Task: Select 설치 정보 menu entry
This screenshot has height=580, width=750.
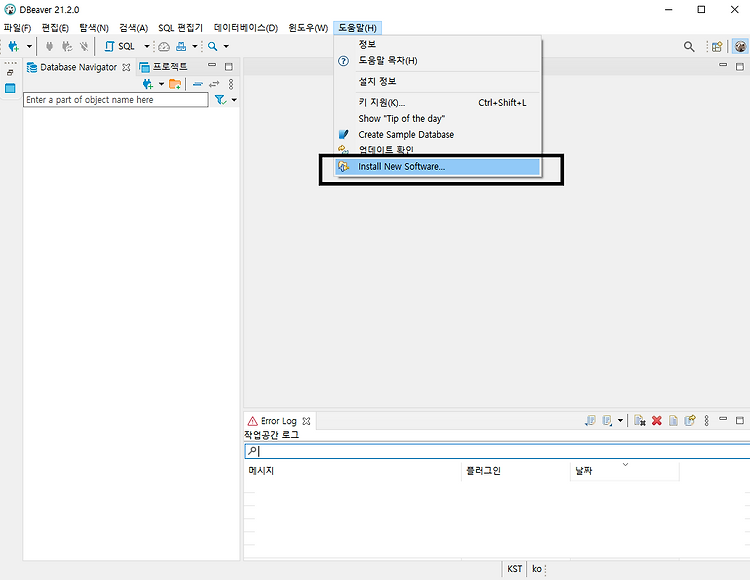Action: click(438, 81)
